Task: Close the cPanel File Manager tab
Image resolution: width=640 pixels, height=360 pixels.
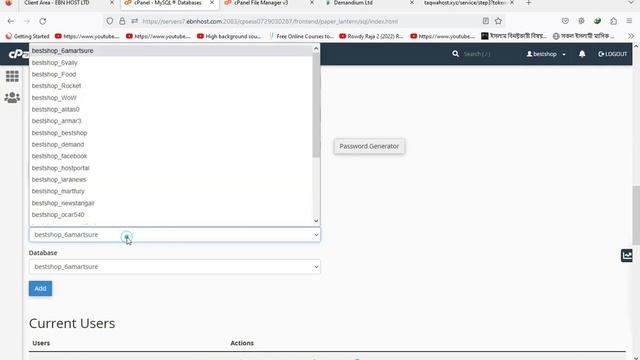Action: tap(312, 3)
